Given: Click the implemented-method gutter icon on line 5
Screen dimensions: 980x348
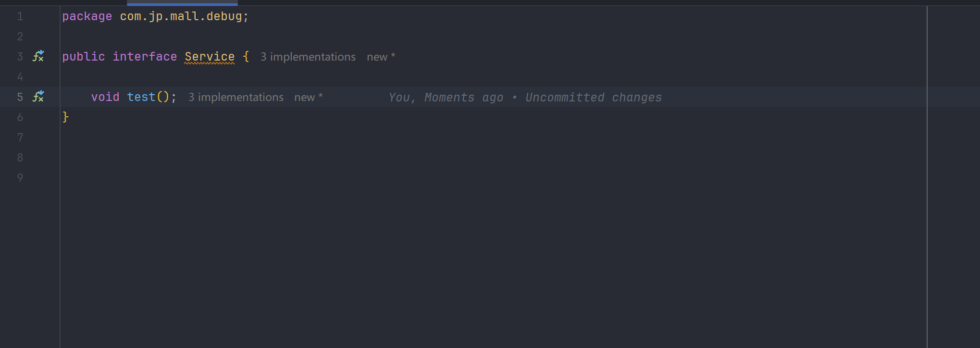Looking at the screenshot, I should (38, 97).
